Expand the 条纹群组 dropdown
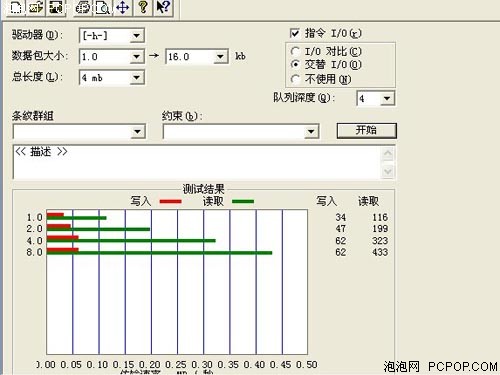The image size is (500, 375). 137,132
